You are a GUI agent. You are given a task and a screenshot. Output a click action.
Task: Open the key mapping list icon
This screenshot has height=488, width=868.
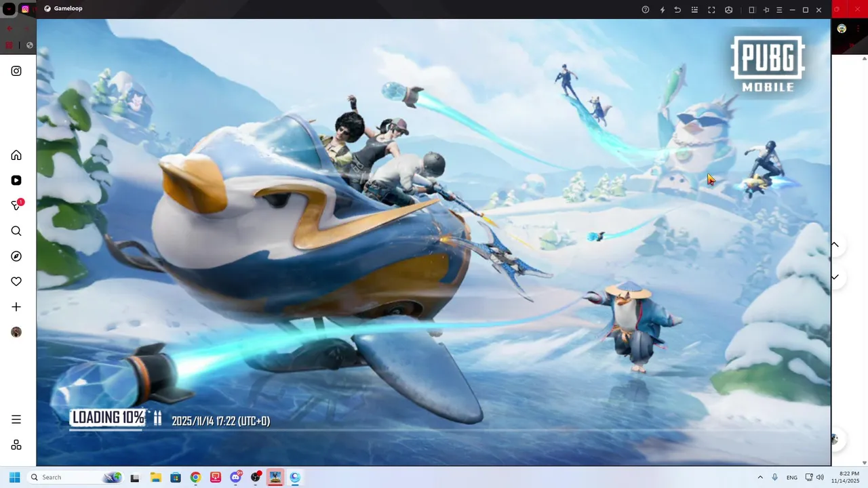tap(694, 9)
